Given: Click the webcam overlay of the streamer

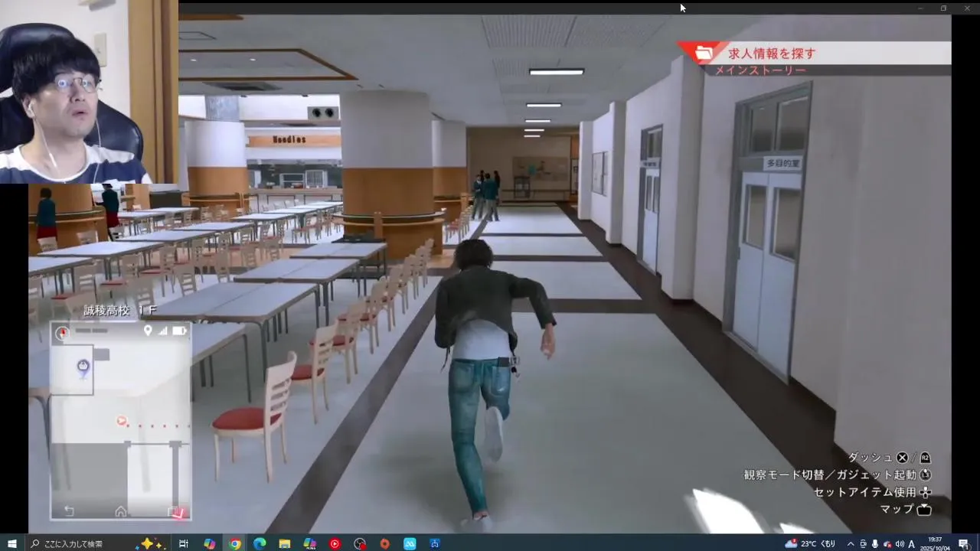Looking at the screenshot, I should (89, 92).
